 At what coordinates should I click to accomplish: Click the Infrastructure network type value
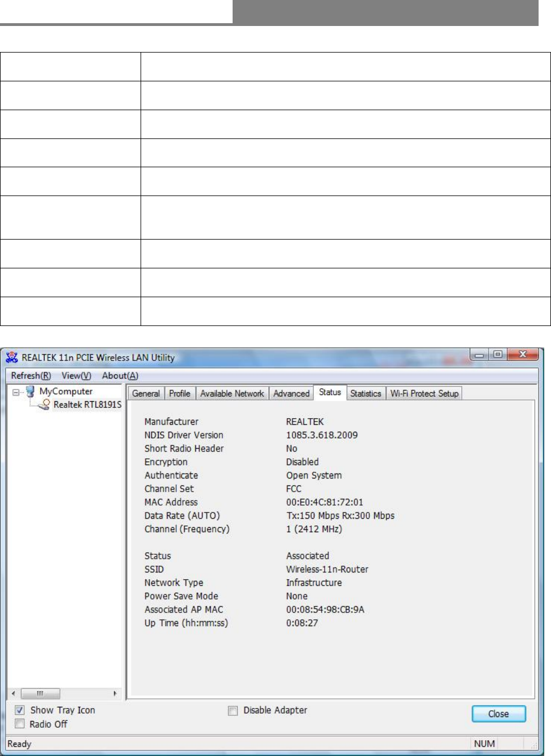coord(314,583)
